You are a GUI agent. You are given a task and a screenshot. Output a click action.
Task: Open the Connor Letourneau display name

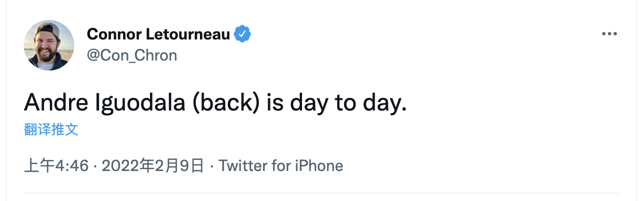click(x=158, y=34)
